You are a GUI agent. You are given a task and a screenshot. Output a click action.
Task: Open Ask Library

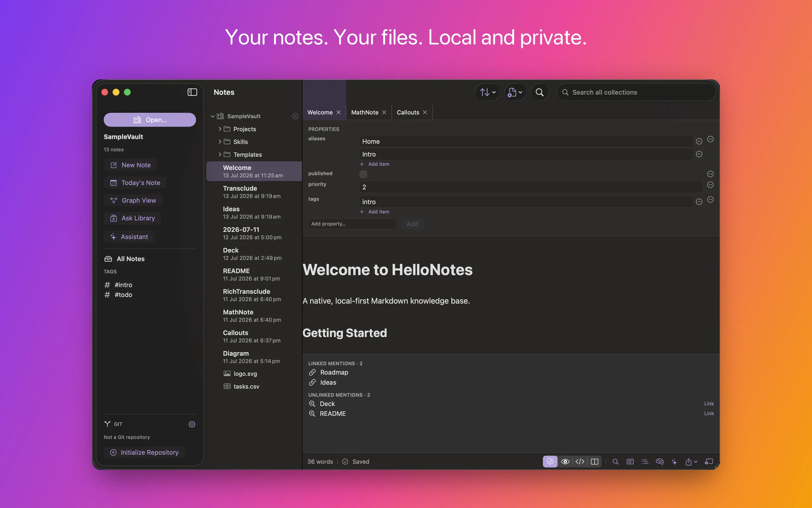[x=132, y=218]
